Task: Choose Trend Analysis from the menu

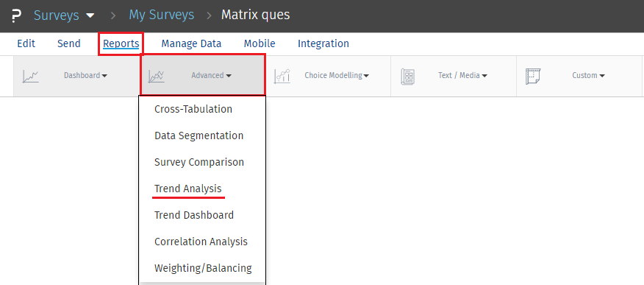Action: click(188, 189)
